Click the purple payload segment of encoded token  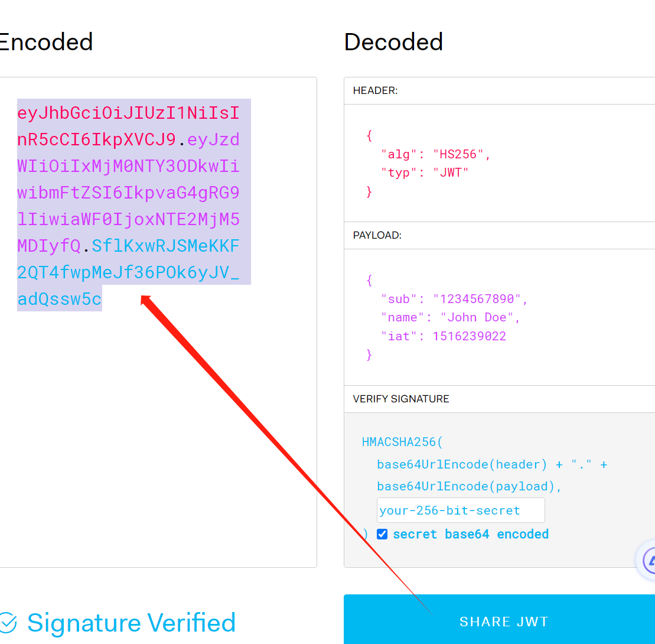click(128, 193)
